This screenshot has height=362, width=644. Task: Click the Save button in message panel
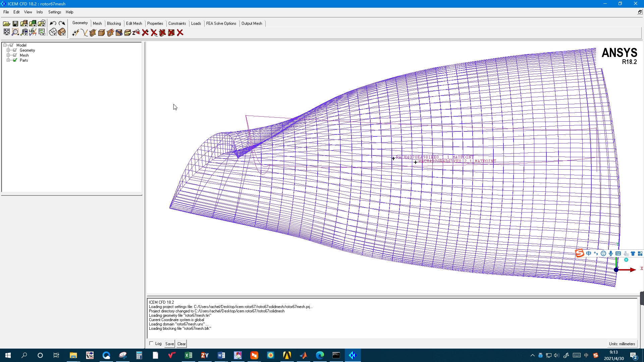pyautogui.click(x=169, y=344)
